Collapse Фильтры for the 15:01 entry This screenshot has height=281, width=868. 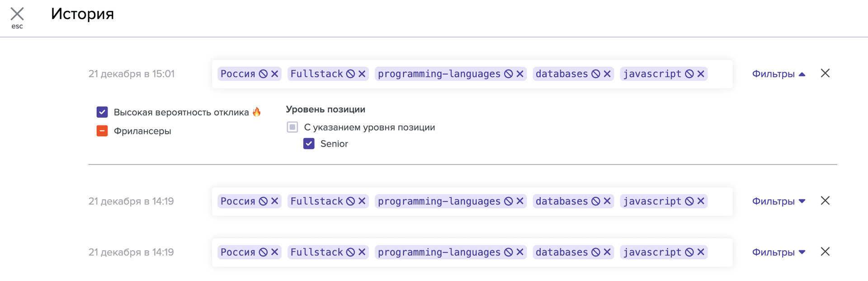pyautogui.click(x=778, y=74)
